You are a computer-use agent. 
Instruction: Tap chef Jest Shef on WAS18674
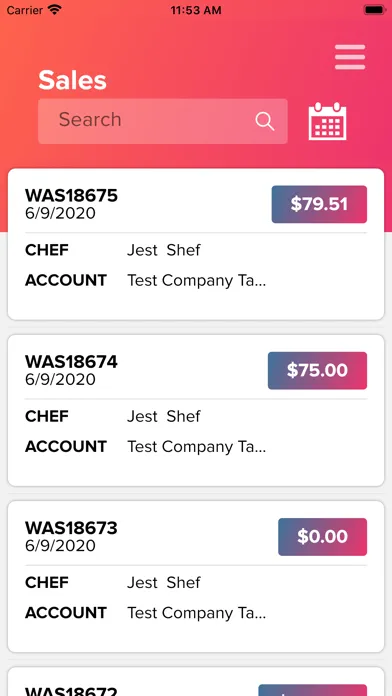coord(164,416)
